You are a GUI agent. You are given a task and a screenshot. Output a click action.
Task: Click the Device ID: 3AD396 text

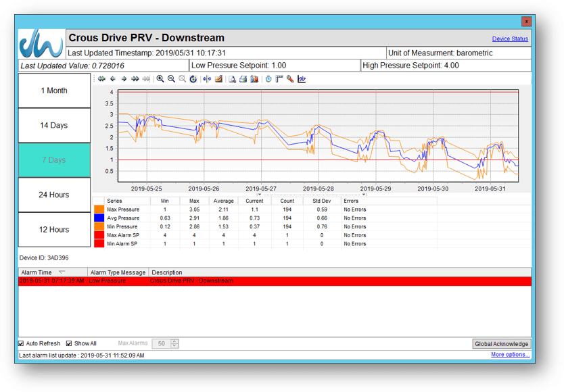(44, 258)
